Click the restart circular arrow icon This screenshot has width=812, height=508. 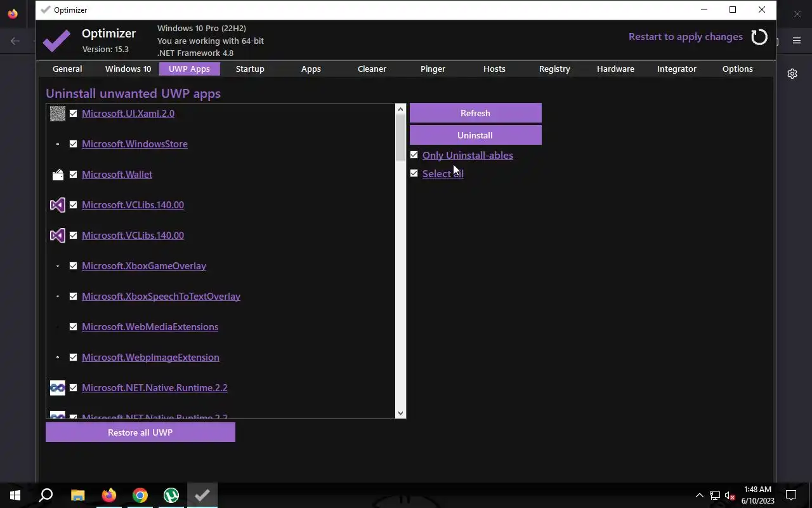click(x=759, y=37)
